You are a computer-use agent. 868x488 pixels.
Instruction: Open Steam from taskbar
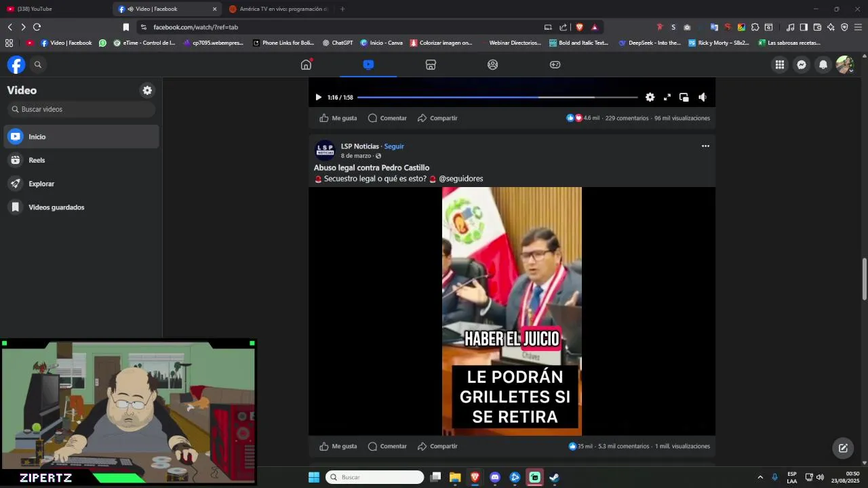(554, 477)
